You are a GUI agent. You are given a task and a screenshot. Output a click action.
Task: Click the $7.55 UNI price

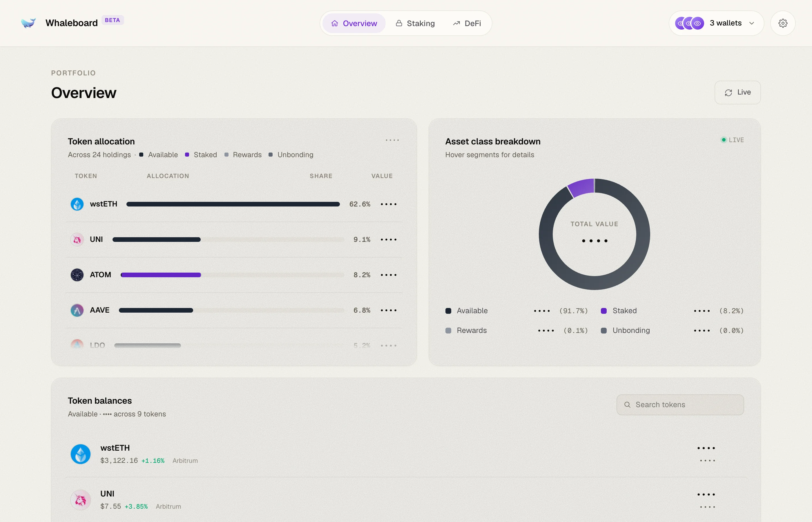[x=110, y=506]
